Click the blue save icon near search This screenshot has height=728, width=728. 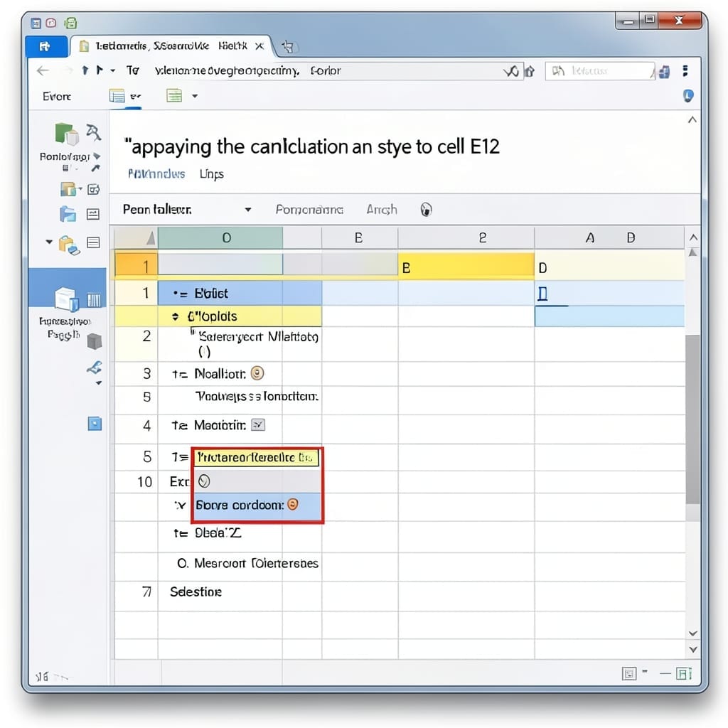[665, 72]
